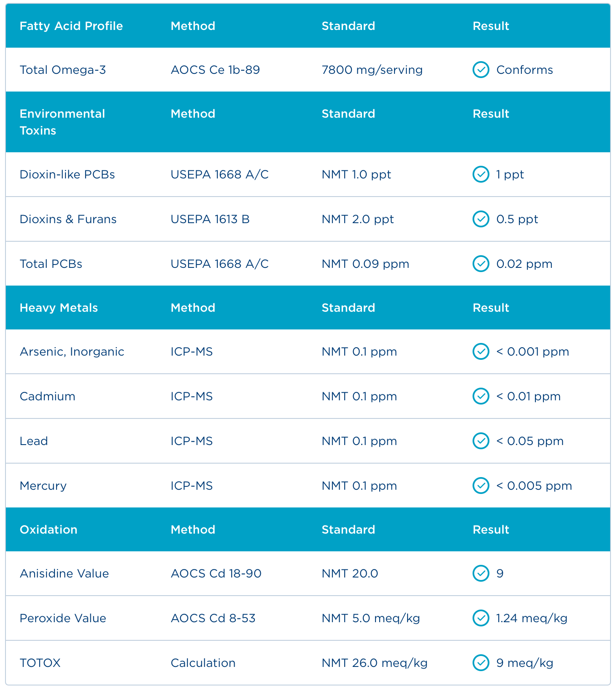
Task: Click the Environmental Toxins section header
Action: (x=62, y=122)
